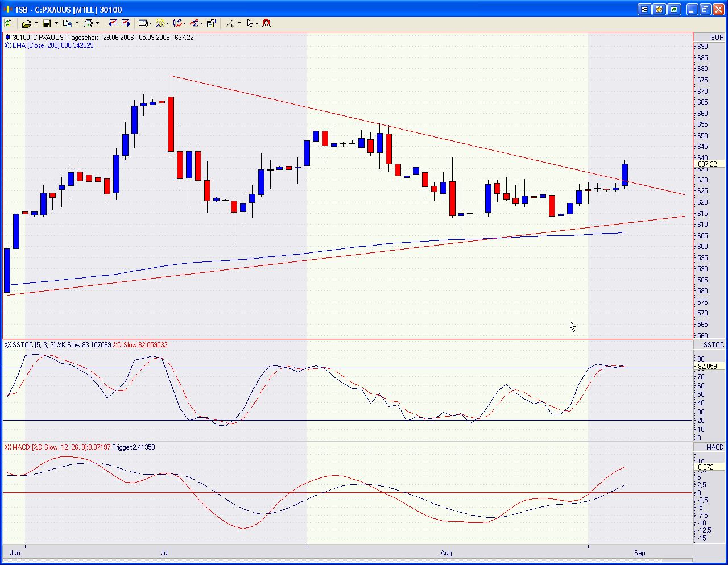728x565 pixels.
Task: Select the trend line drawing tool
Action: [229, 23]
